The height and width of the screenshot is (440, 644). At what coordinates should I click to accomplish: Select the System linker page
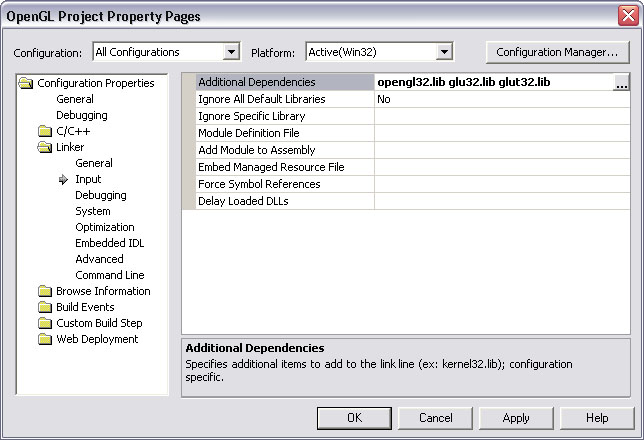93,211
